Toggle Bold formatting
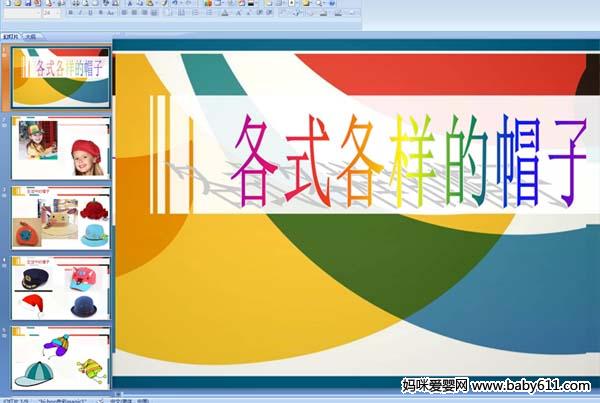Viewport: 600px width, 403px height. coord(70,14)
